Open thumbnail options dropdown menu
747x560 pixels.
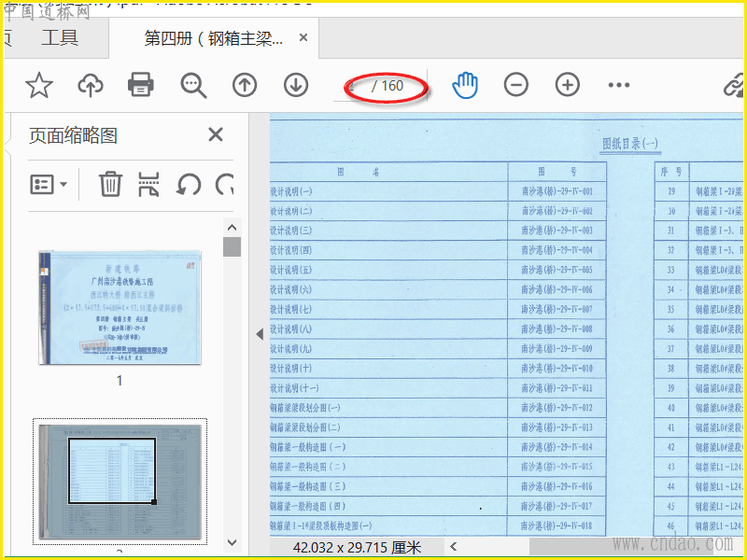pyautogui.click(x=49, y=184)
